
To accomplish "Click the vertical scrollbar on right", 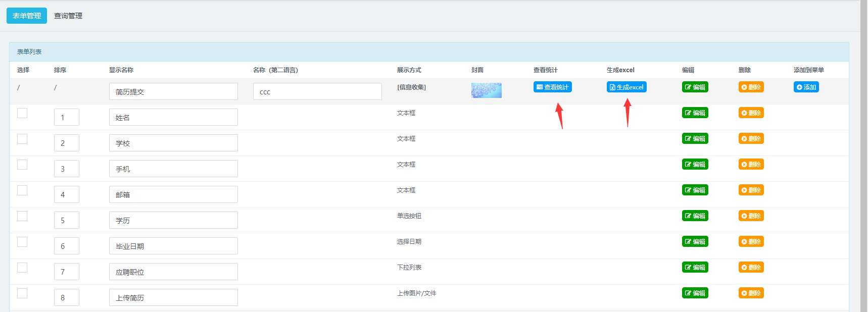I will [x=863, y=151].
